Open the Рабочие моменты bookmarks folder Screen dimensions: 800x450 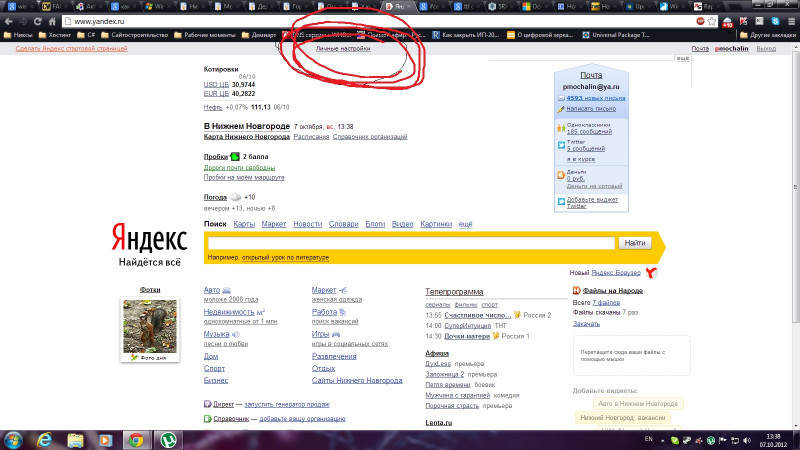click(x=205, y=35)
